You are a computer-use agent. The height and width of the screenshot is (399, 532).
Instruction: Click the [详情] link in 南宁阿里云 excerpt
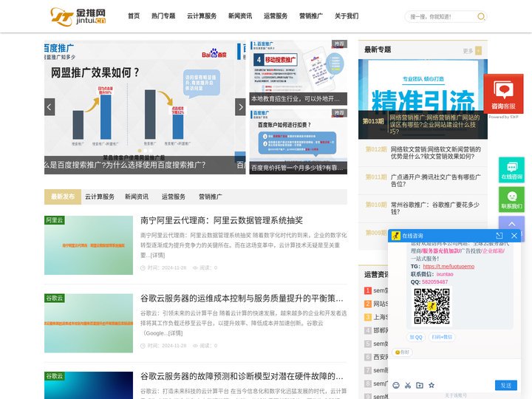click(x=157, y=255)
